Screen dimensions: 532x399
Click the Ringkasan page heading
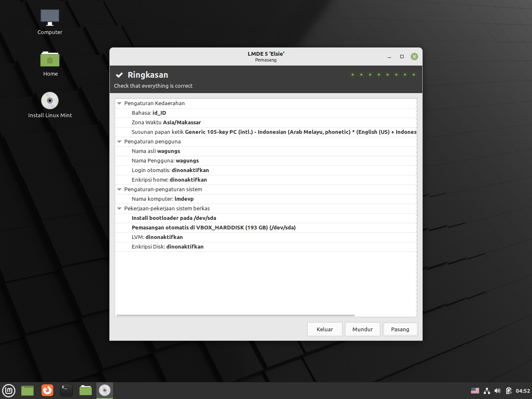click(148, 75)
